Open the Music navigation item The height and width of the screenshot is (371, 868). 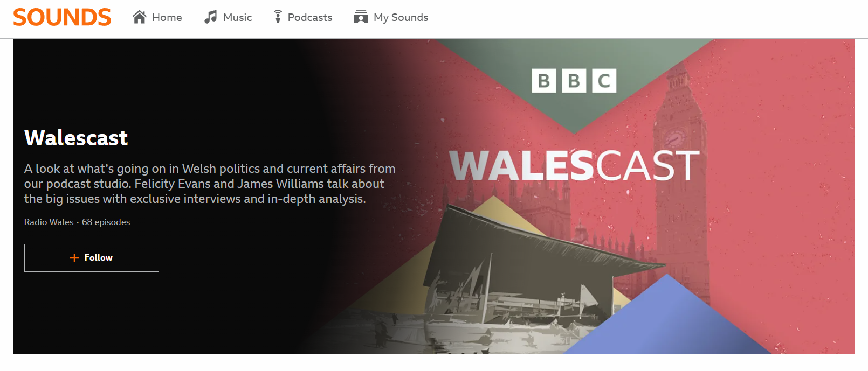tap(228, 17)
